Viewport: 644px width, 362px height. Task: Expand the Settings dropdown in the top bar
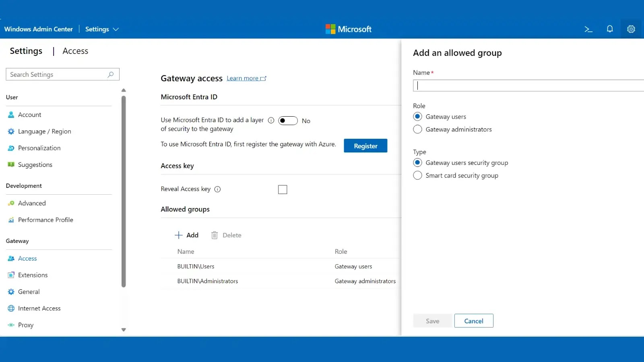[x=102, y=29]
